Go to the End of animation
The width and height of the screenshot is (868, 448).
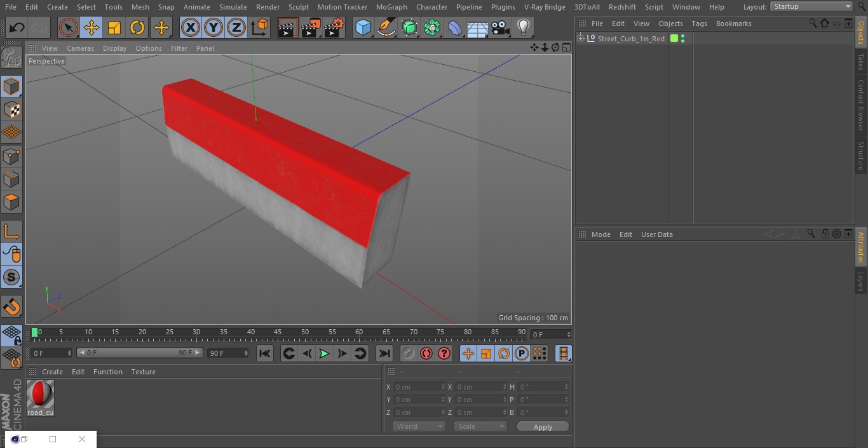point(384,353)
